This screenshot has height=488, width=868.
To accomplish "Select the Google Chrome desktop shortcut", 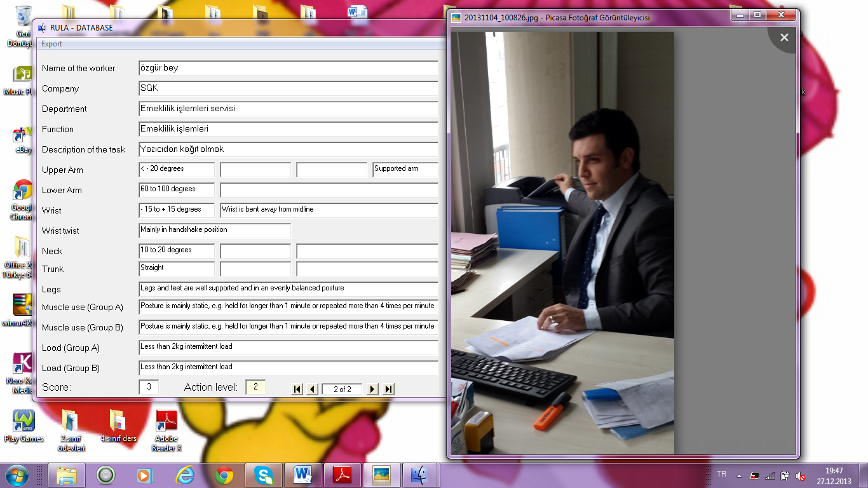I will [23, 200].
